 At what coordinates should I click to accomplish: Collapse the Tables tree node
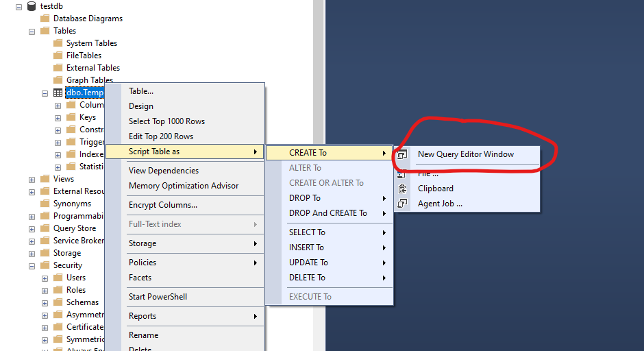32,31
